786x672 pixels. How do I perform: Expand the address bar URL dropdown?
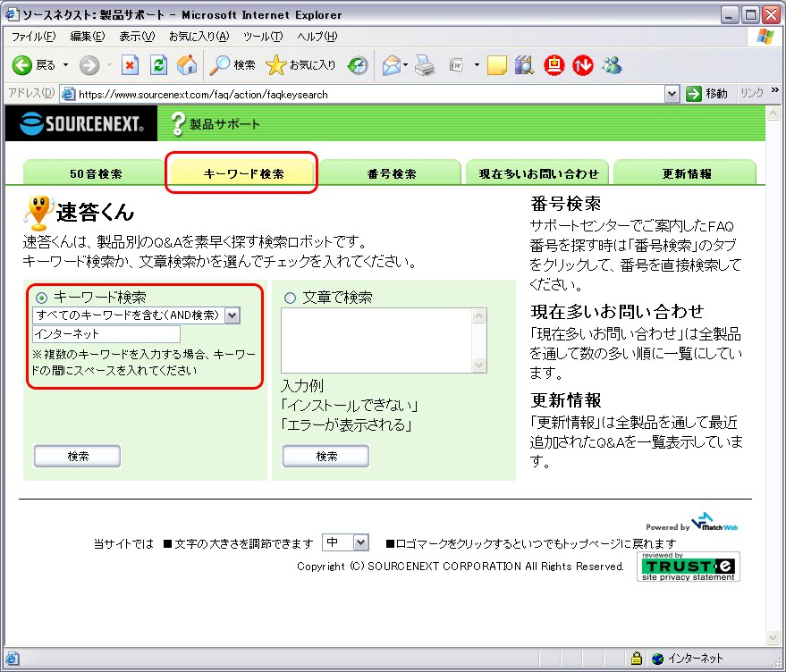click(x=672, y=94)
